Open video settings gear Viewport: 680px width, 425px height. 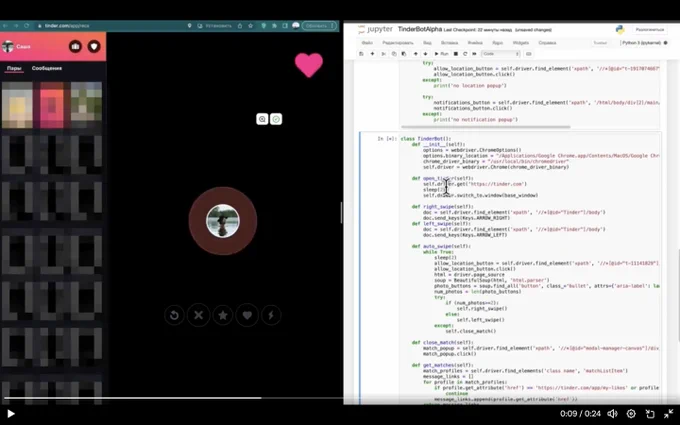tap(631, 414)
